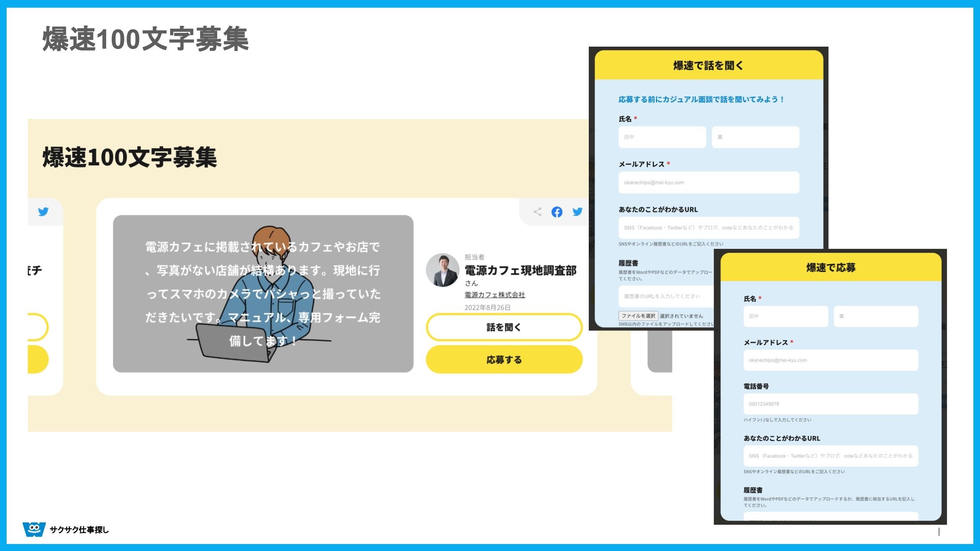Viewport: 980px width, 551px height.
Task: Click the 電話番号 field with 09012345678
Action: pyautogui.click(x=831, y=404)
